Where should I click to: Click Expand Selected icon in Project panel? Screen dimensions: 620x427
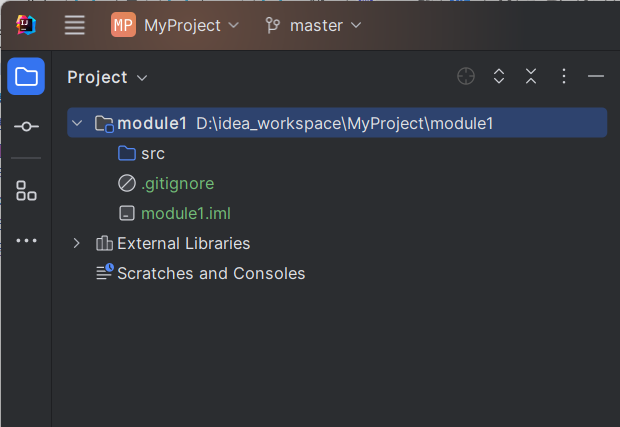point(499,77)
